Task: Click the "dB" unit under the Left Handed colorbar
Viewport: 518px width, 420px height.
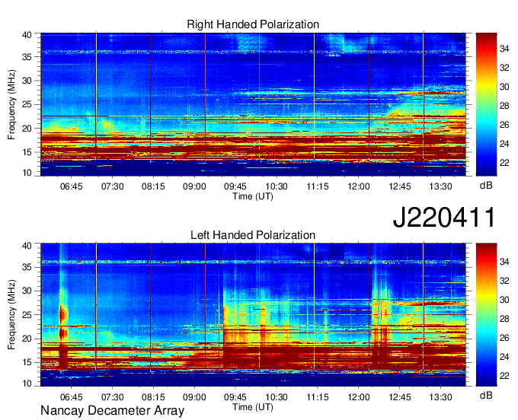Action: point(486,395)
